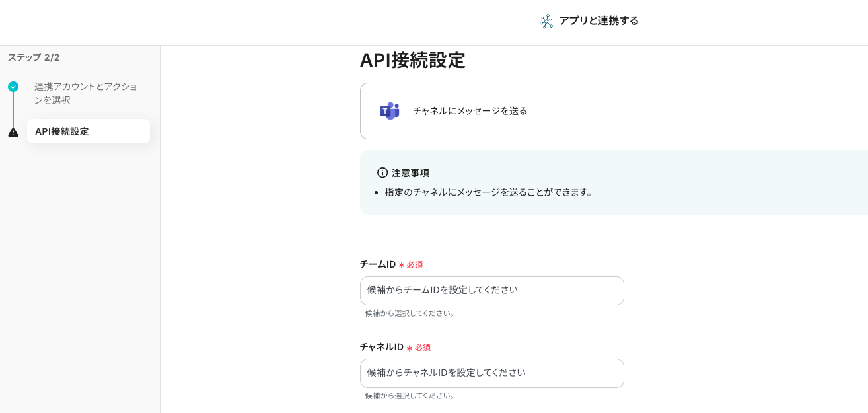Open the チームID candidate selection field
Screen dimensions: 868x413
pyautogui.click(x=491, y=291)
